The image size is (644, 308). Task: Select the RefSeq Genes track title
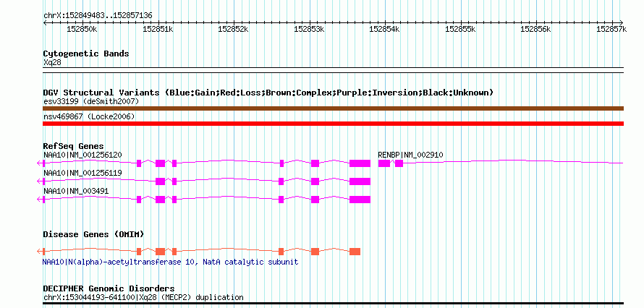click(74, 146)
